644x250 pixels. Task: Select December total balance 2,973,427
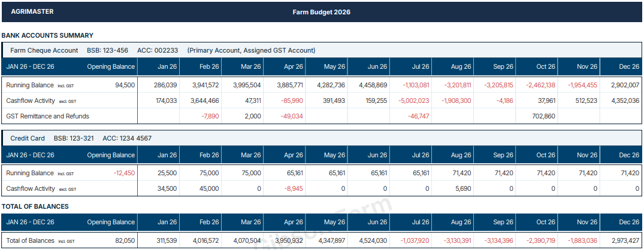pyautogui.click(x=625, y=240)
